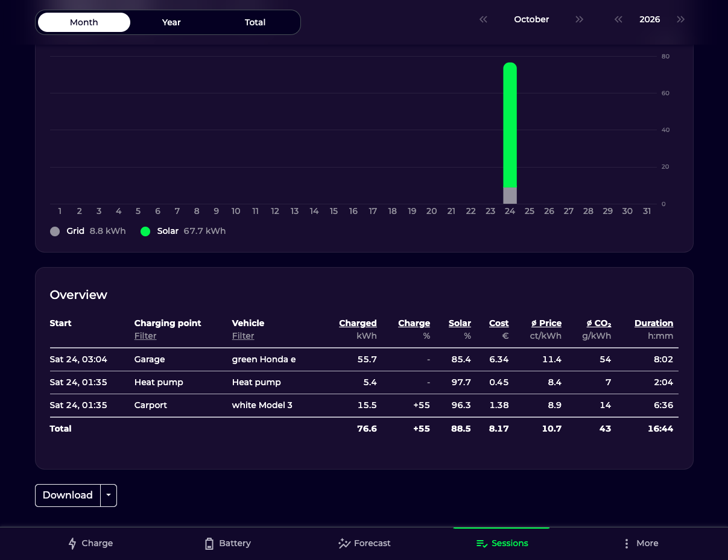This screenshot has height=560, width=728.
Task: Switch to the Total period view
Action: pos(255,22)
